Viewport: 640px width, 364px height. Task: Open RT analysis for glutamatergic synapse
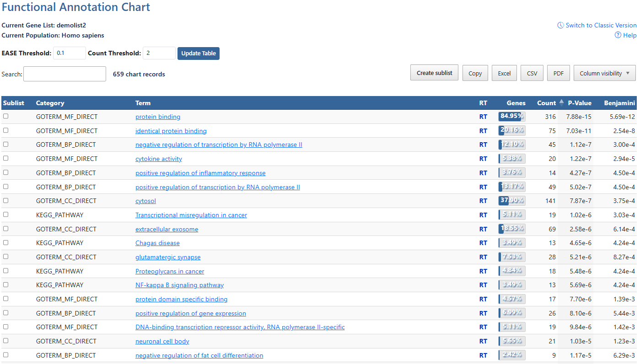(x=483, y=257)
